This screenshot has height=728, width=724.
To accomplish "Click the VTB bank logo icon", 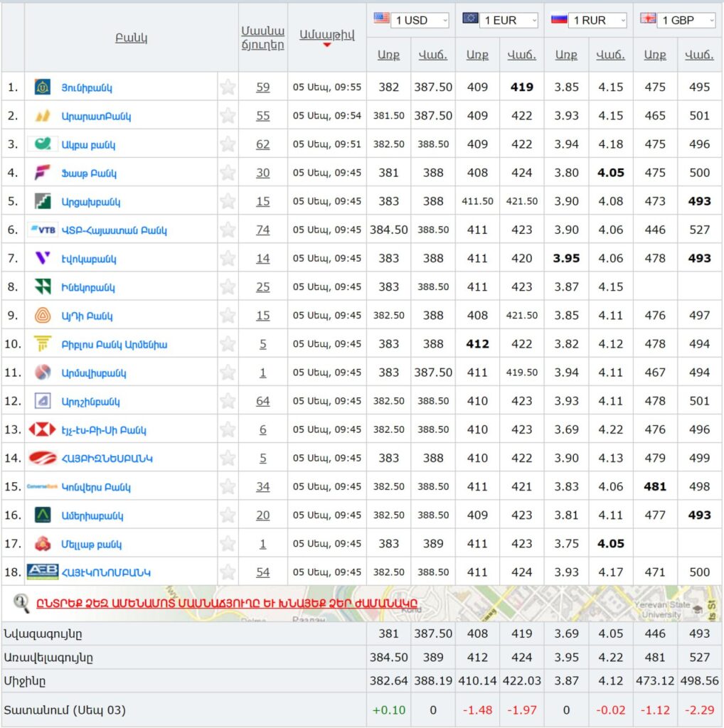I will pos(43,230).
